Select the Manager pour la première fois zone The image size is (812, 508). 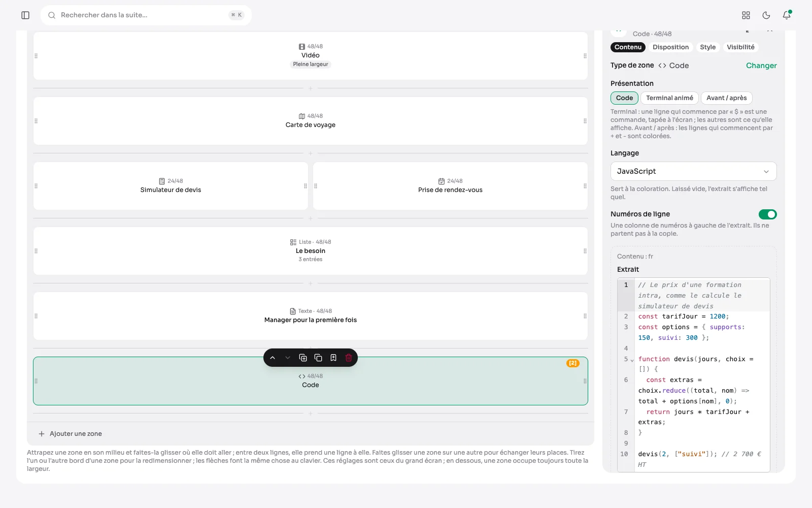pyautogui.click(x=311, y=316)
